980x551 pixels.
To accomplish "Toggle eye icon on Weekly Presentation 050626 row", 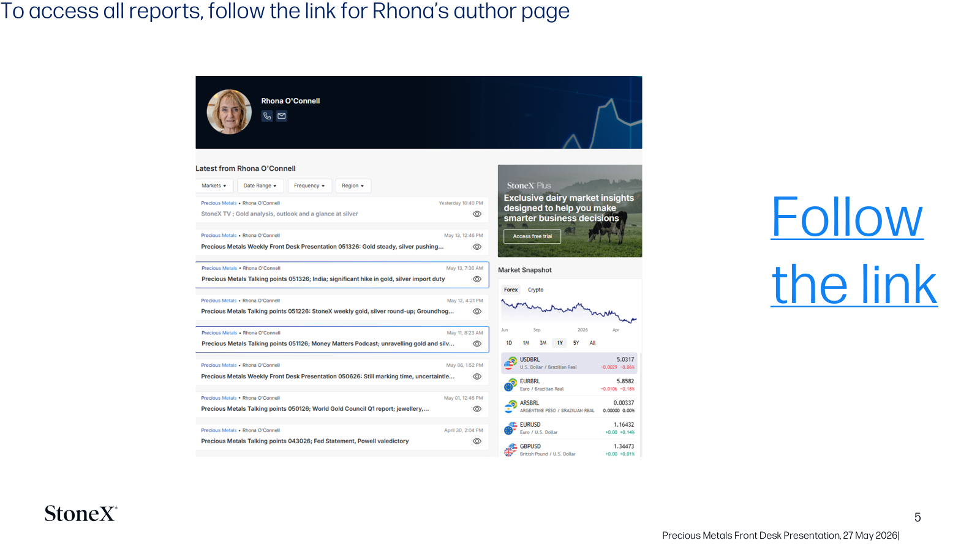I will [477, 377].
